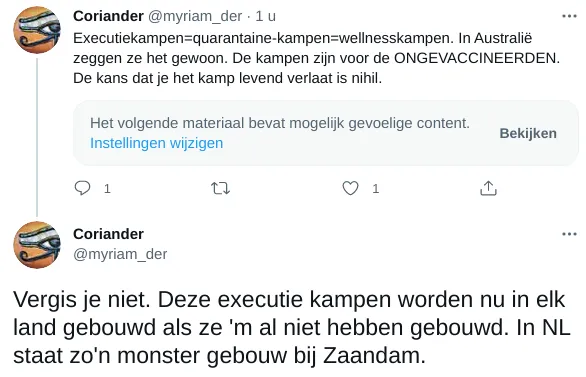Click the sensitive content warning box
This screenshot has width=586, height=377.
[x=326, y=133]
